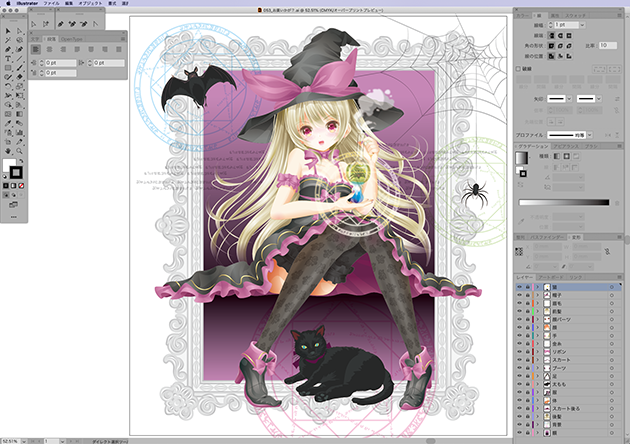Click the swap fill and stroke arrow
Screen dimensions: 630x444
21,161
